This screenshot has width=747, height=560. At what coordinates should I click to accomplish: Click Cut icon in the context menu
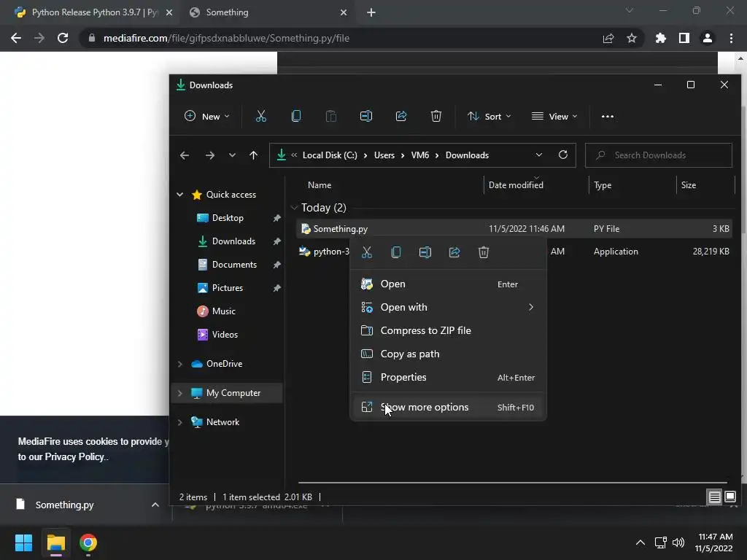click(x=366, y=252)
